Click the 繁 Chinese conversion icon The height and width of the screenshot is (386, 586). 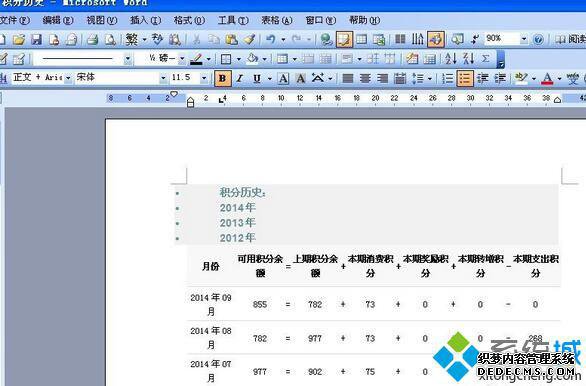click(x=132, y=39)
